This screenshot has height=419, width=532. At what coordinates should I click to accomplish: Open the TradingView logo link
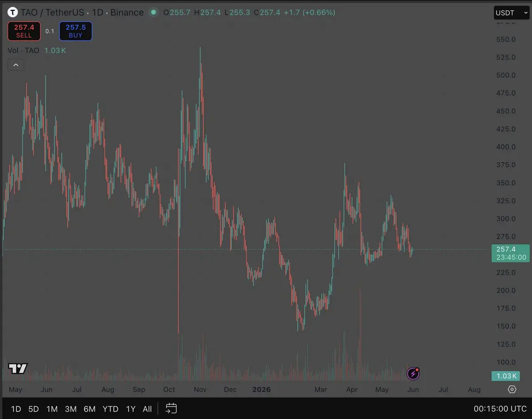[18, 369]
